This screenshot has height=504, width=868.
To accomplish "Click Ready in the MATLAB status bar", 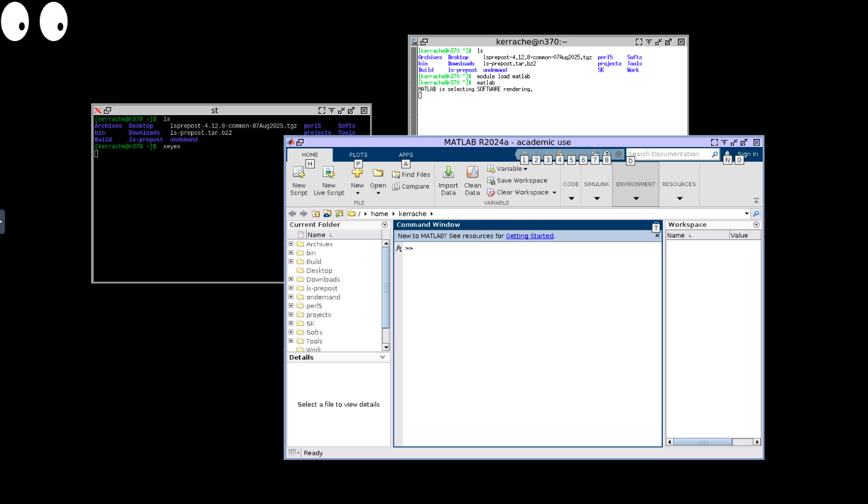I will [313, 453].
